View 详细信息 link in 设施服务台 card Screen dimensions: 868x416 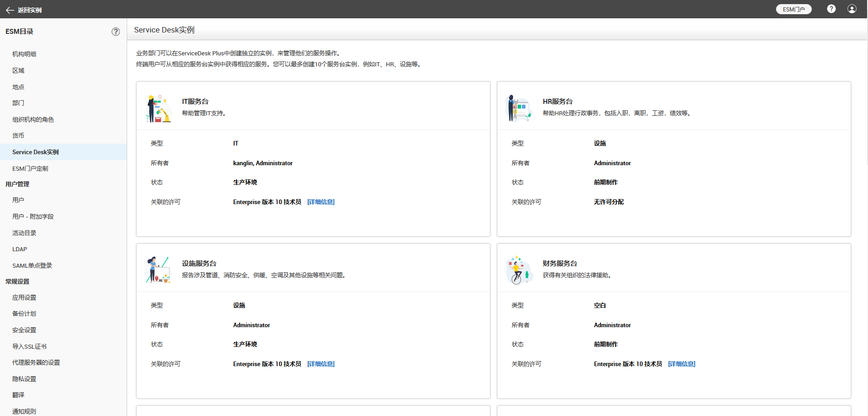pos(321,364)
